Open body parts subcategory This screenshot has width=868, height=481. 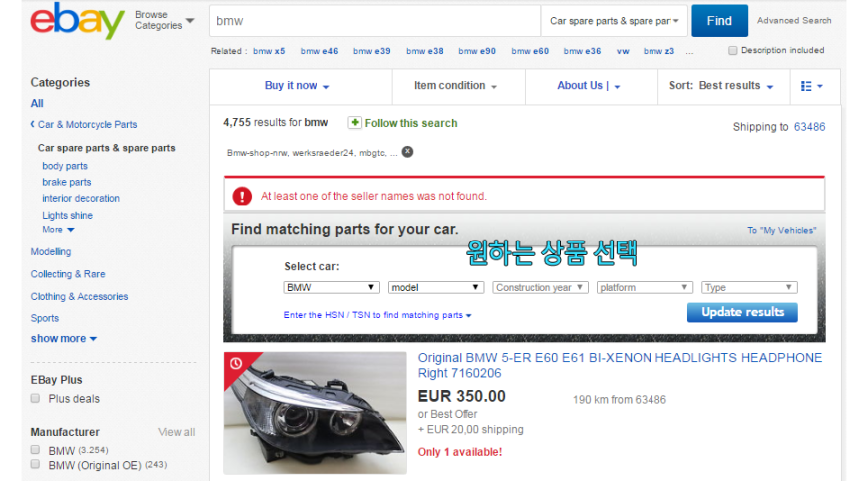coord(65,166)
